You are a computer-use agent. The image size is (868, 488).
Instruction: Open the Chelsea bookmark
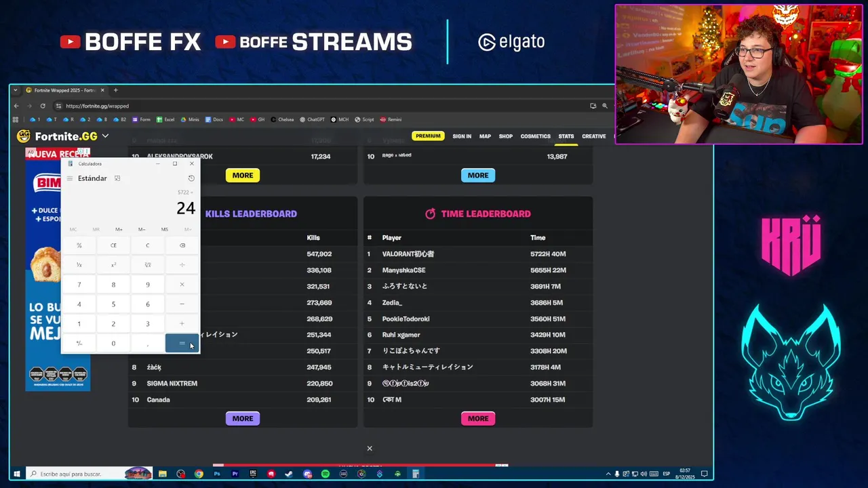[x=282, y=119]
